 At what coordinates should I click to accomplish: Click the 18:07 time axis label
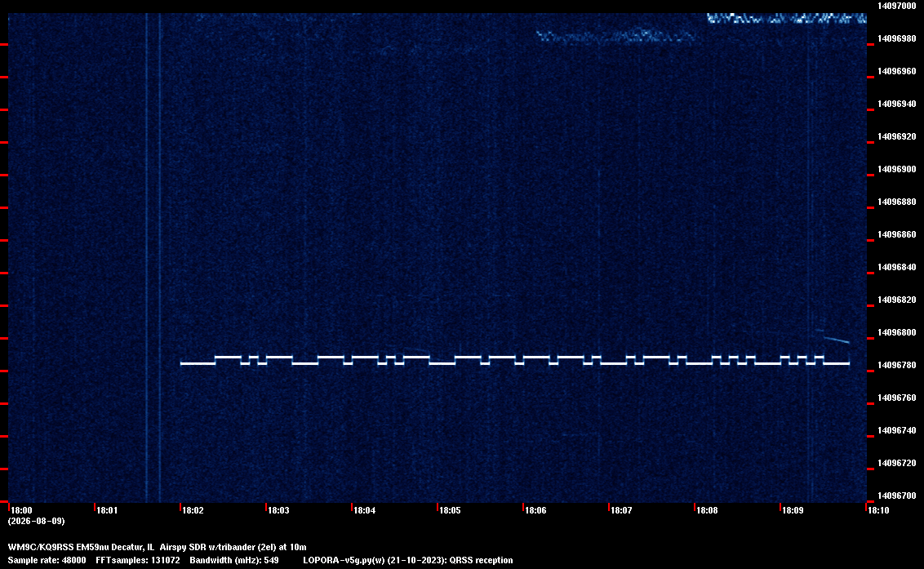[622, 510]
